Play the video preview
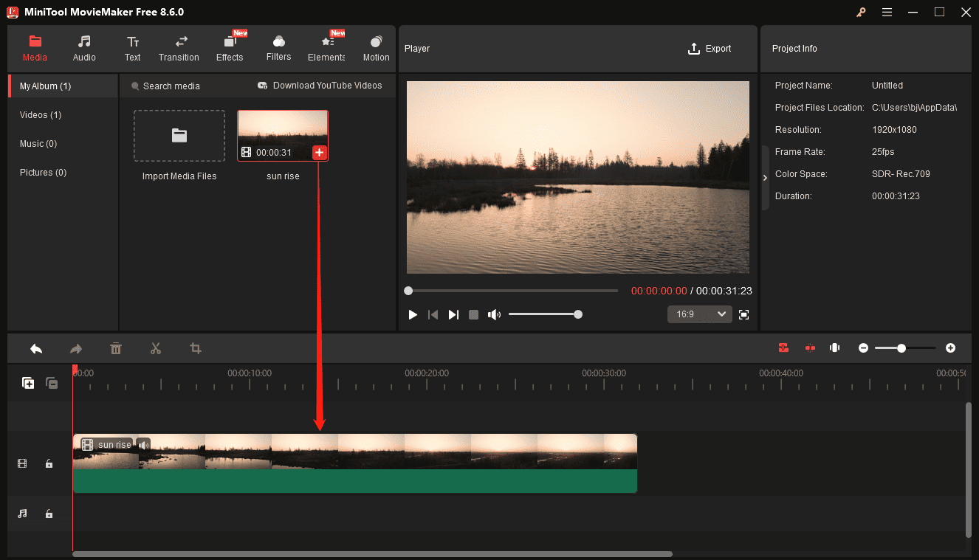 tap(413, 315)
